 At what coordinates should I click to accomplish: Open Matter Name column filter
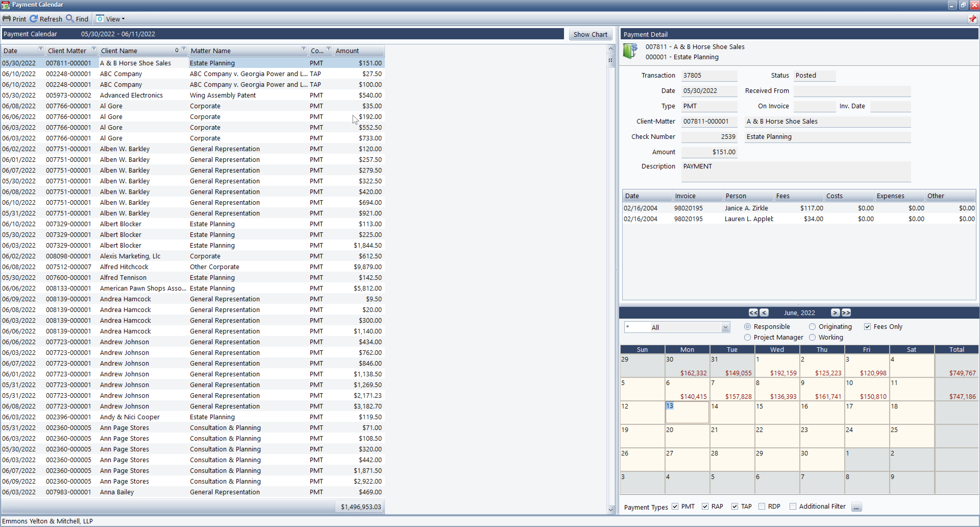(304, 49)
